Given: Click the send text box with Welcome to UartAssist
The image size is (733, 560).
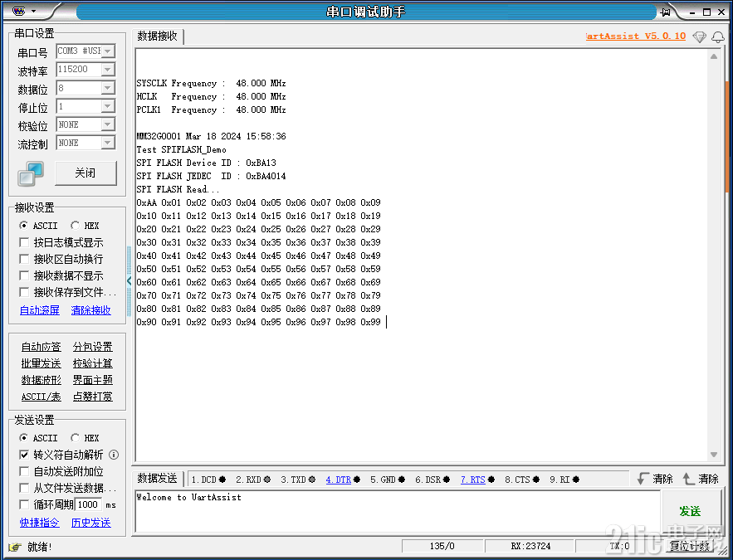Looking at the screenshot, I should 398,511.
